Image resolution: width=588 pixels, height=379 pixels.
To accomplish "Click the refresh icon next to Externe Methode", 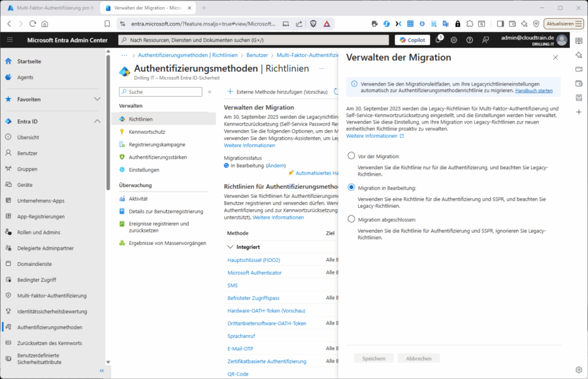I will click(336, 91).
